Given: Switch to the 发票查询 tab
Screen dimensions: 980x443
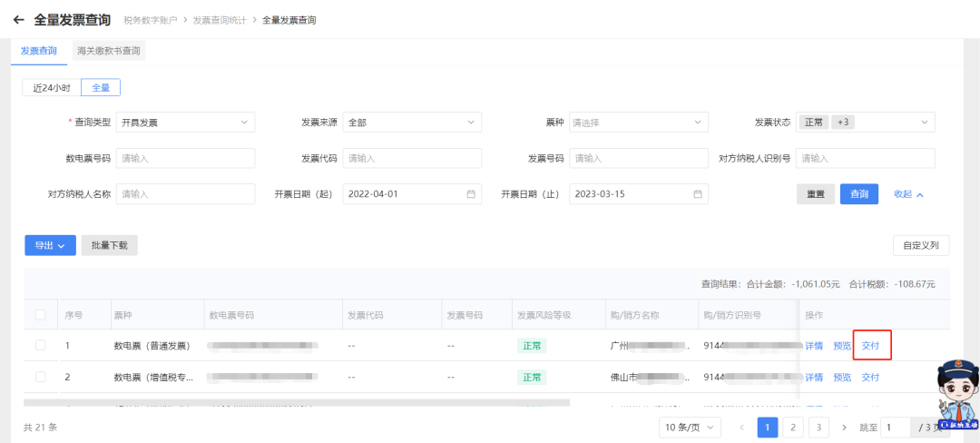Looking at the screenshot, I should 39,51.
